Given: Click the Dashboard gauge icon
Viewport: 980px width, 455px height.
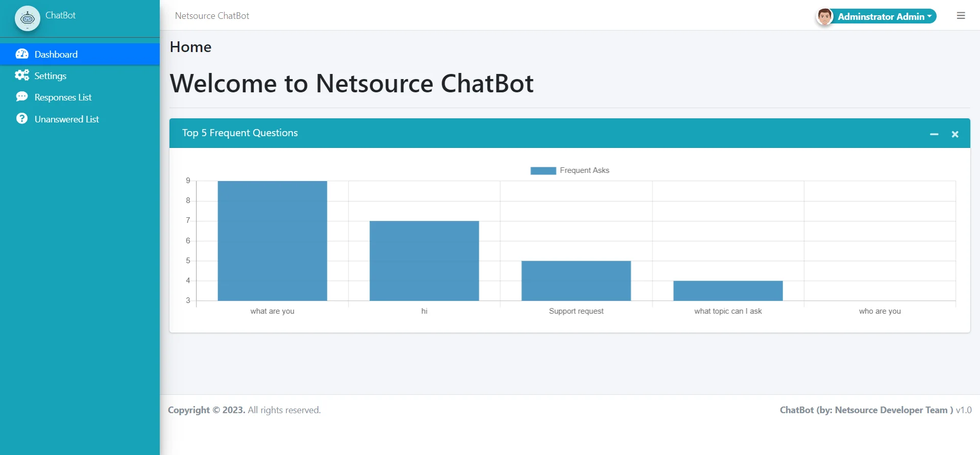Looking at the screenshot, I should (x=22, y=54).
